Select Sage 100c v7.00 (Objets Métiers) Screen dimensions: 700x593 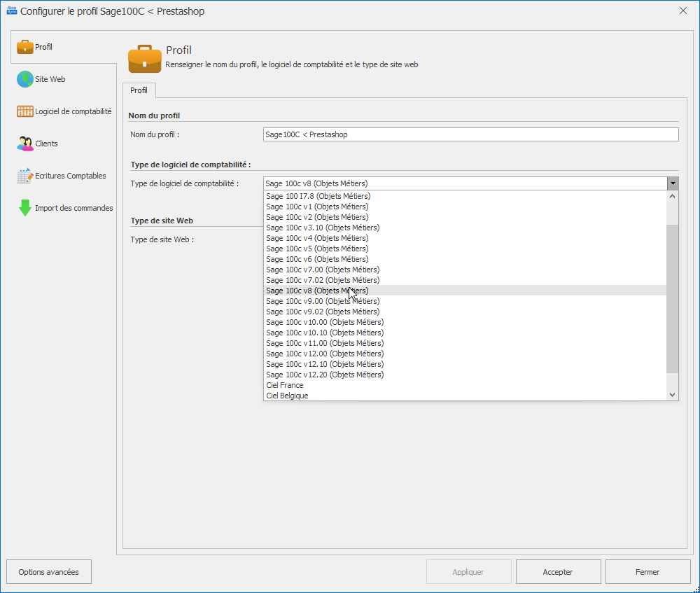(x=465, y=270)
